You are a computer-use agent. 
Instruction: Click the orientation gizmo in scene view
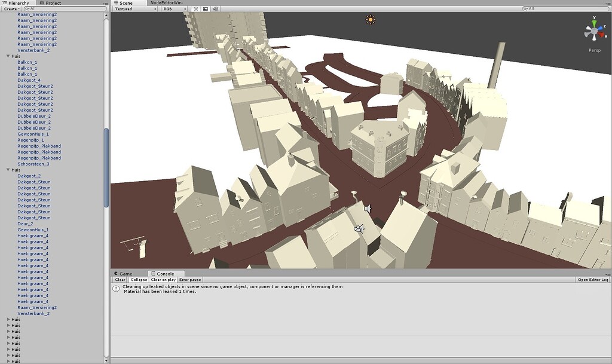pyautogui.click(x=595, y=31)
